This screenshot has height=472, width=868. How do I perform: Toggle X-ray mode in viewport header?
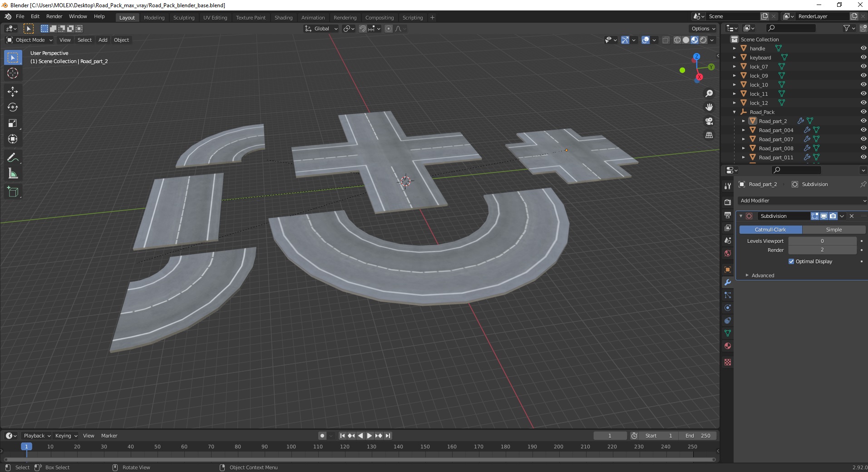(666, 40)
